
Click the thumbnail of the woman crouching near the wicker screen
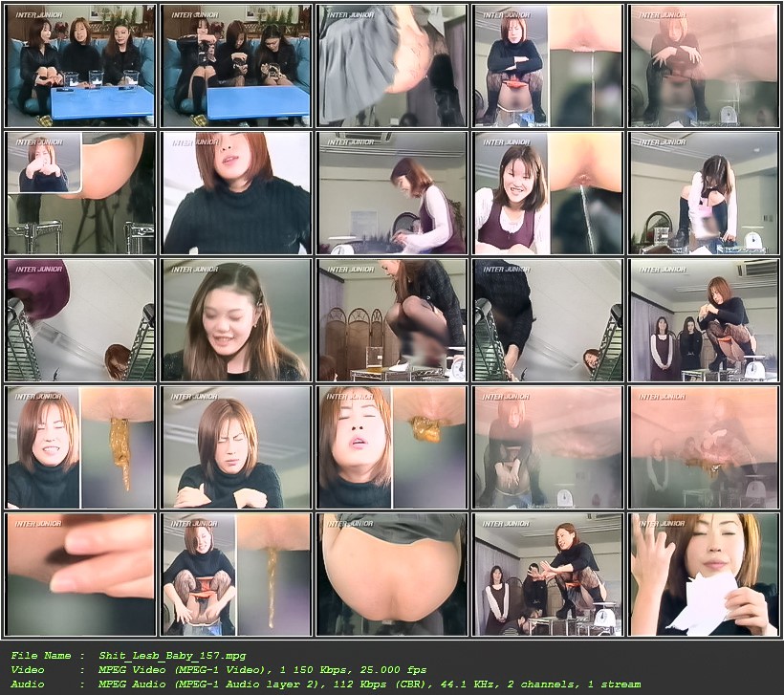[393, 320]
